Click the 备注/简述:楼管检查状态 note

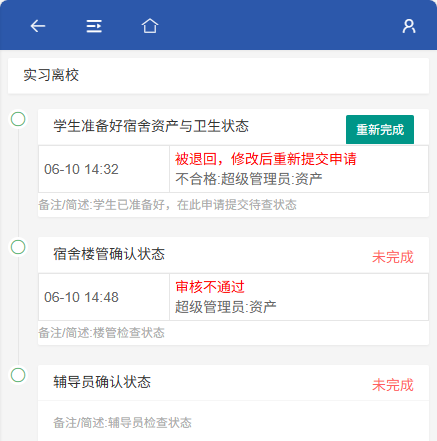(x=102, y=333)
